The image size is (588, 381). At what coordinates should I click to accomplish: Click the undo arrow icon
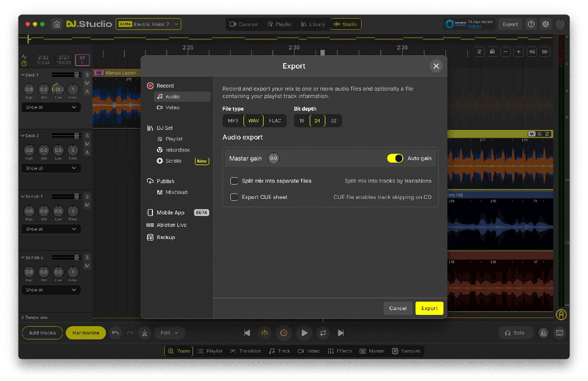(116, 333)
